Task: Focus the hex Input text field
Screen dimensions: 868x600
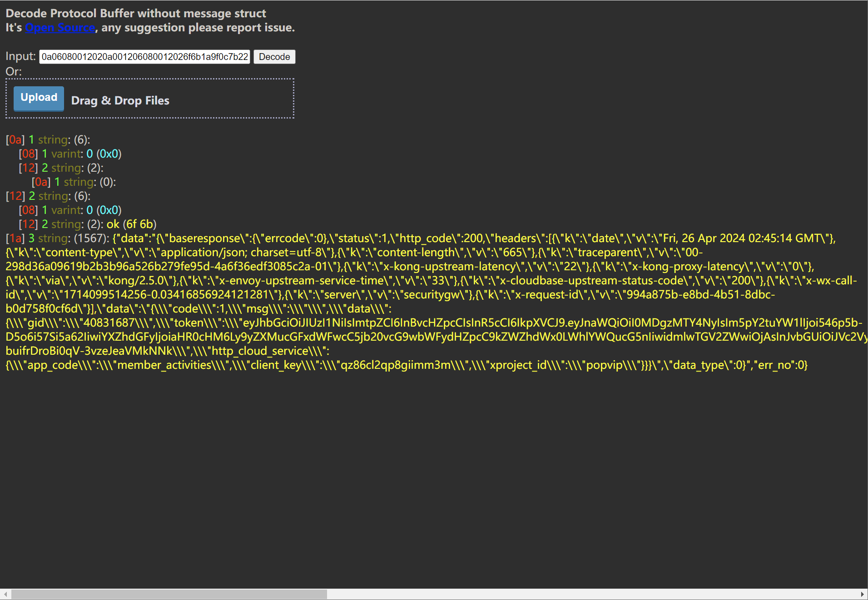Action: click(144, 57)
